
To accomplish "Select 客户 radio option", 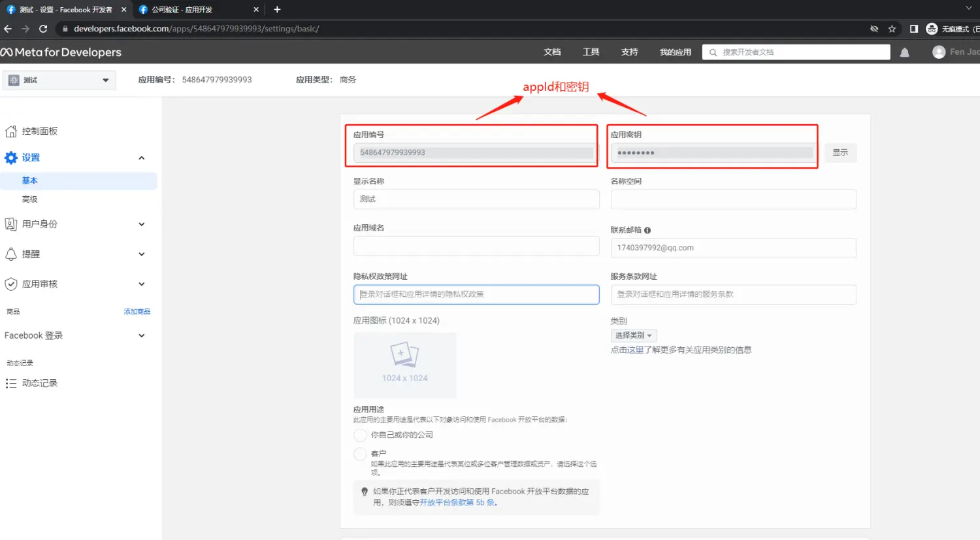I will click(x=360, y=454).
